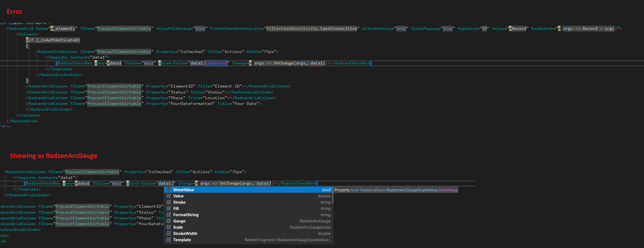Click property icon beside Fill suggestion

(169, 208)
